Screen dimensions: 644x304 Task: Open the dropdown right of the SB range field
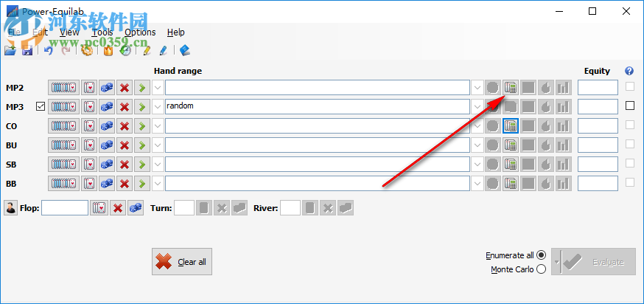click(x=477, y=165)
